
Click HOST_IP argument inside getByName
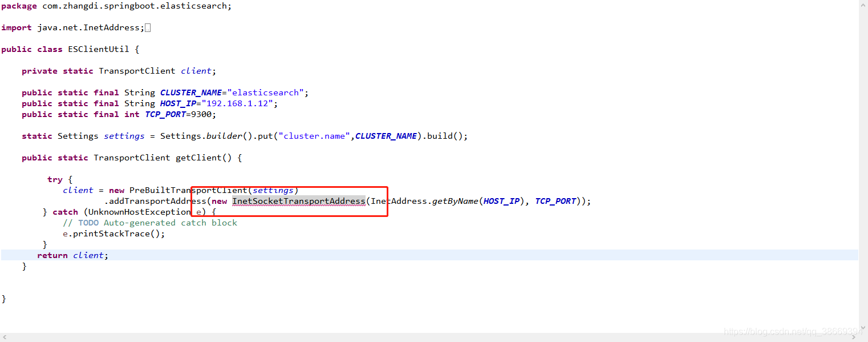point(502,202)
